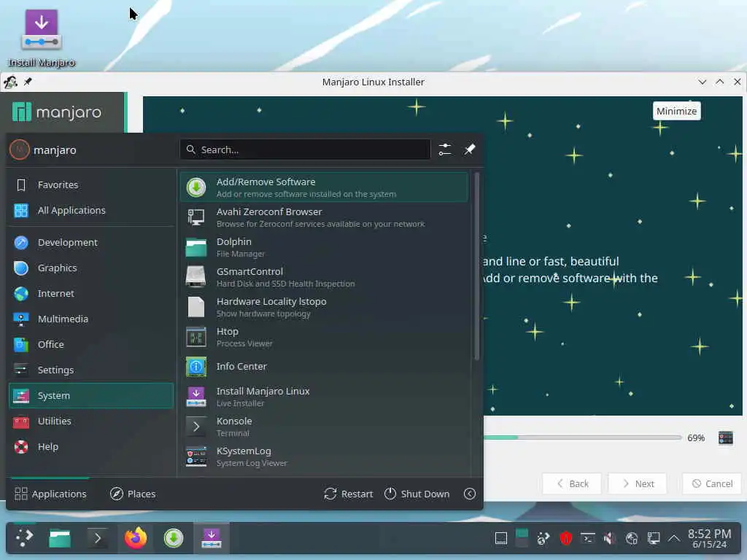Launch Htop process viewer
The height and width of the screenshot is (560, 747).
325,337
